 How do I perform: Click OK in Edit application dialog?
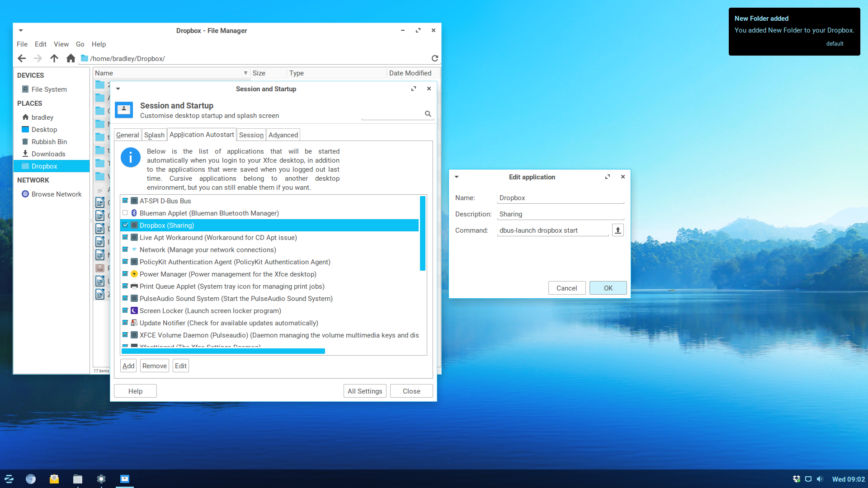click(x=608, y=288)
